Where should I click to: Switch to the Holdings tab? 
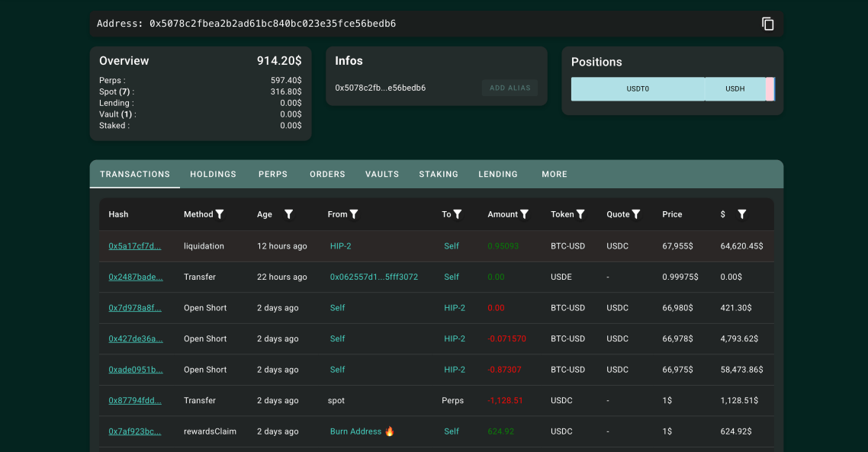(x=213, y=175)
